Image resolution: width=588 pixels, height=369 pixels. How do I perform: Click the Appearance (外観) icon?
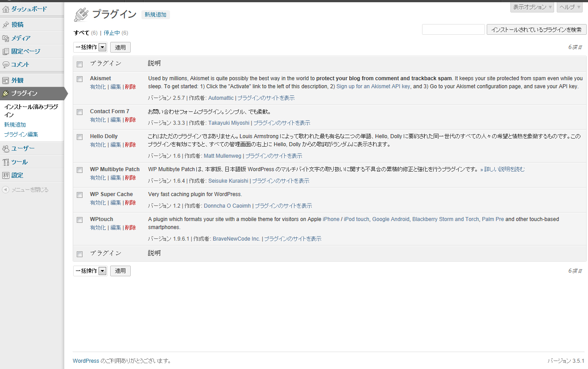point(6,81)
